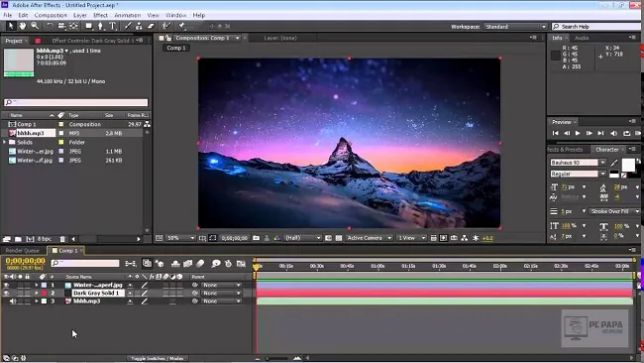This screenshot has height=363, width=644.
Task: Click Toggle Switches / Modes button
Action: 157,358
